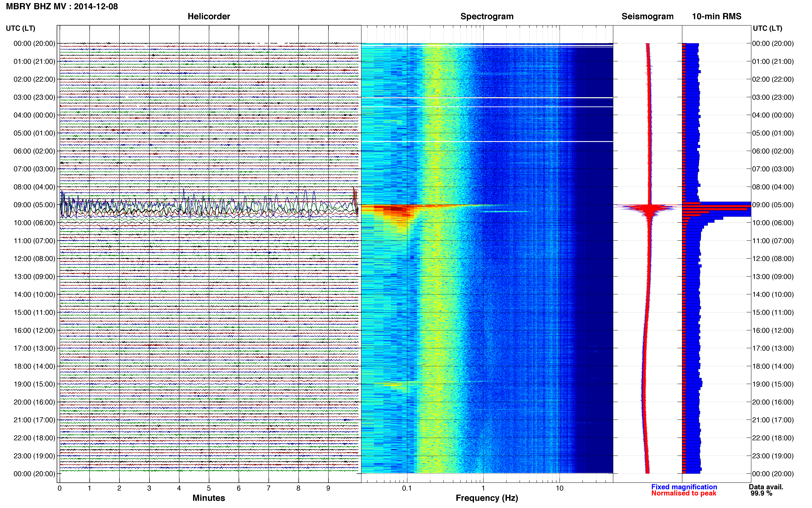
Task: Click helicorder time label "09:00 (05:00)"
Action: coord(34,205)
